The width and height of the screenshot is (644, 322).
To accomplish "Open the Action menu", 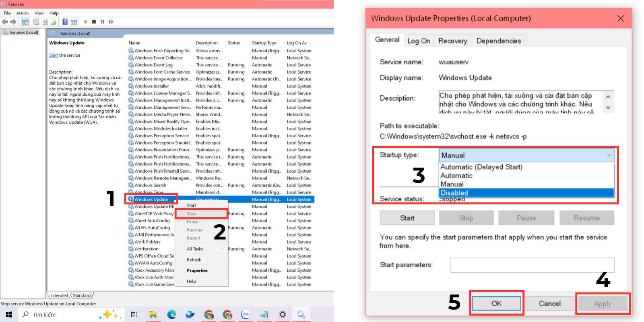I will [23, 13].
